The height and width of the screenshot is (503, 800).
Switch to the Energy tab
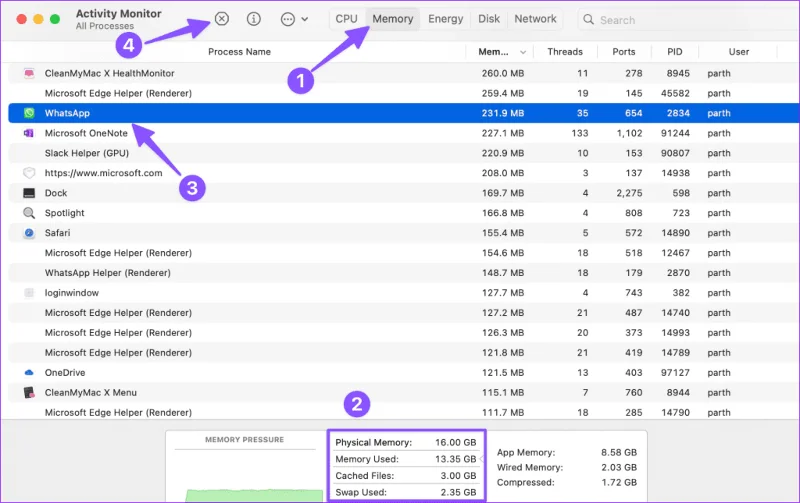tap(445, 19)
